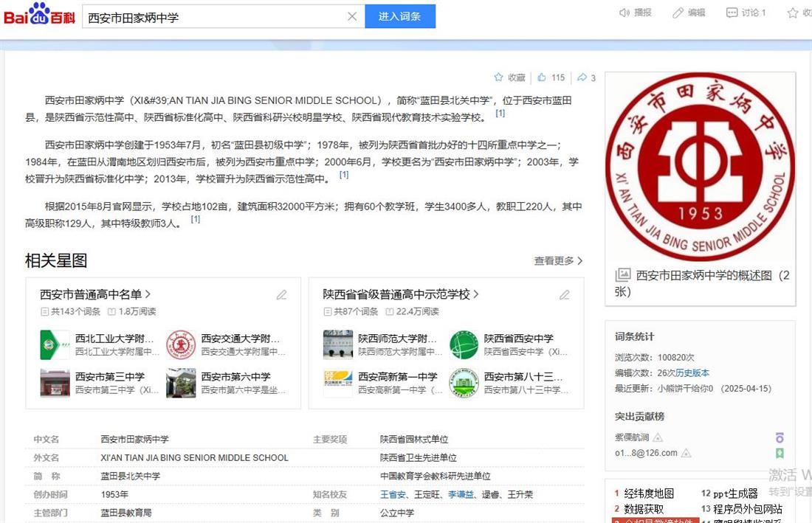
Task: Open the 西安市第八十三中学 logo entry
Action: pyautogui.click(x=464, y=383)
